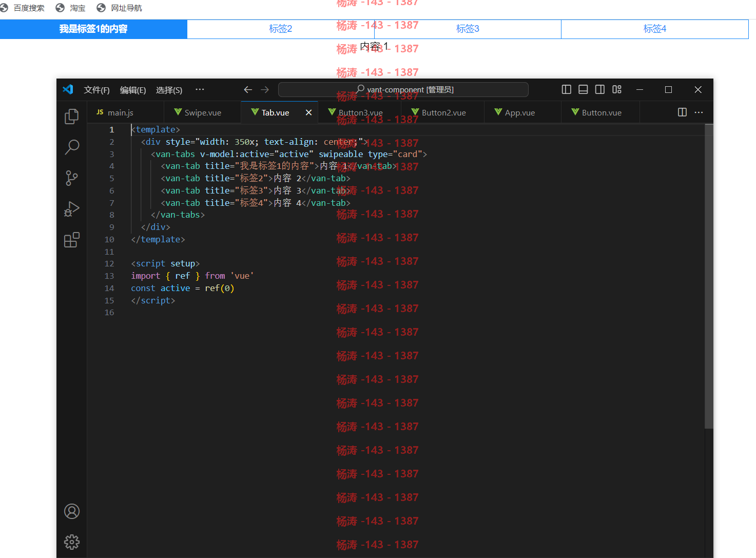Viewport: 756px width, 558px height.
Task: Click the vant-component command center search box
Action: tap(403, 89)
